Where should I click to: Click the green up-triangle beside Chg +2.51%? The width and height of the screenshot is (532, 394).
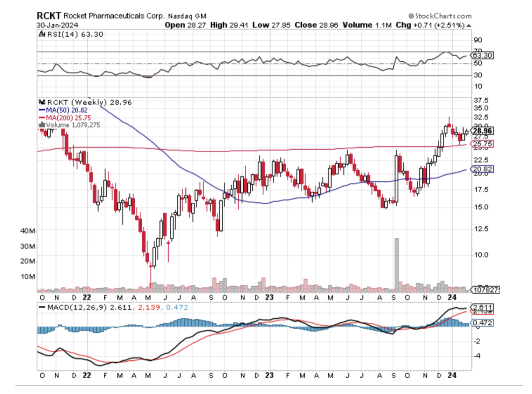coord(469,25)
